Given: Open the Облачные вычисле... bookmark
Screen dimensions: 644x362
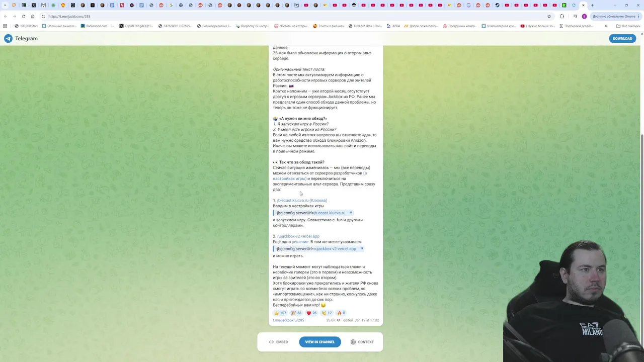Looking at the screenshot, I should click(59, 26).
